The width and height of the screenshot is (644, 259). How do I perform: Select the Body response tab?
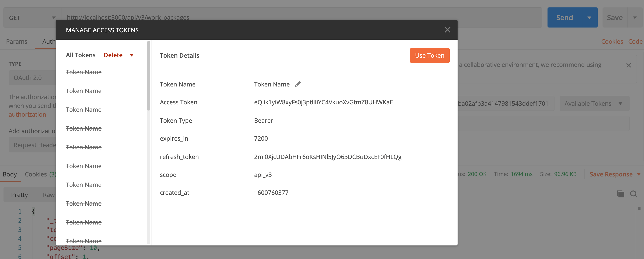coord(10,174)
